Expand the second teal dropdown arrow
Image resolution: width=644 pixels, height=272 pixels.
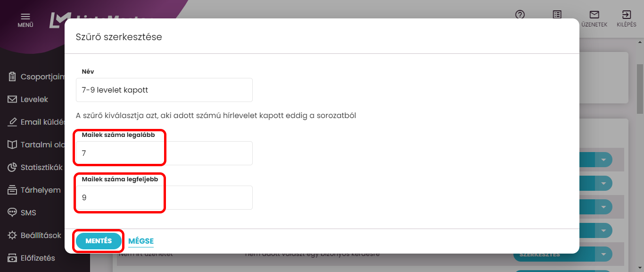coord(603,183)
